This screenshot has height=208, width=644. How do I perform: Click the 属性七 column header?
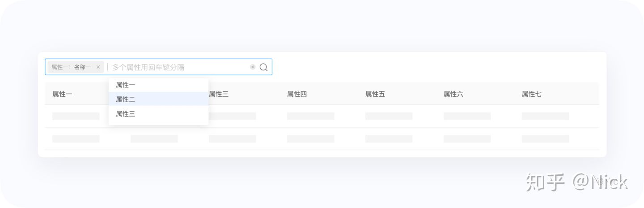pos(532,94)
